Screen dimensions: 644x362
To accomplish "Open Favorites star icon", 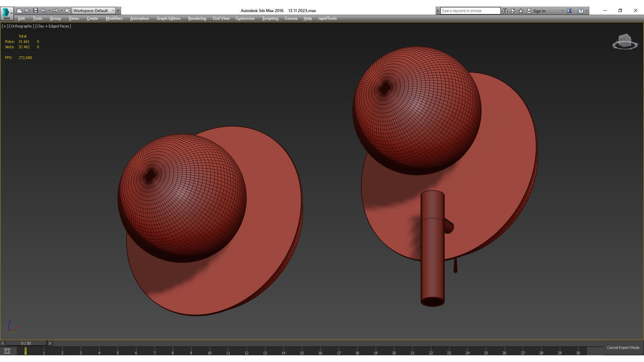I will pyautogui.click(x=521, y=11).
